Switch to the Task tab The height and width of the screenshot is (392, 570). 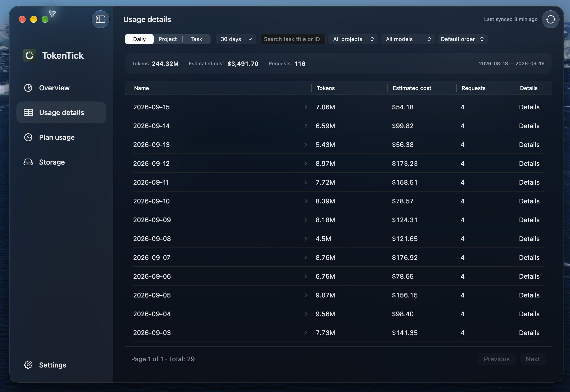click(196, 39)
